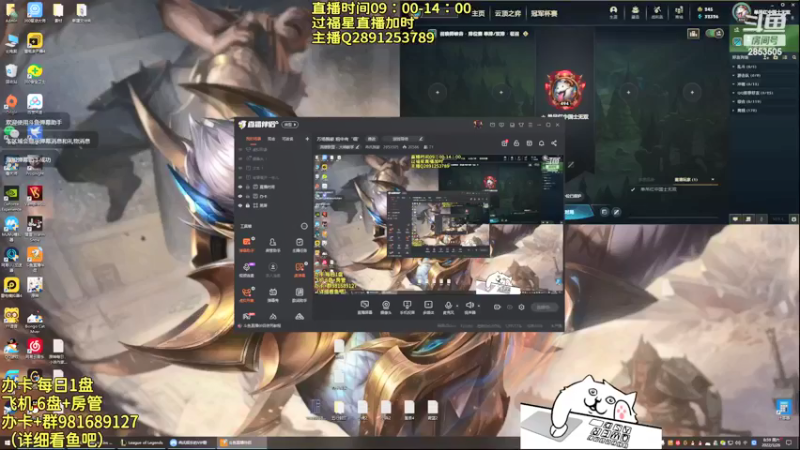
Task: Open the toolbox circular settings icon
Action: [x=304, y=226]
